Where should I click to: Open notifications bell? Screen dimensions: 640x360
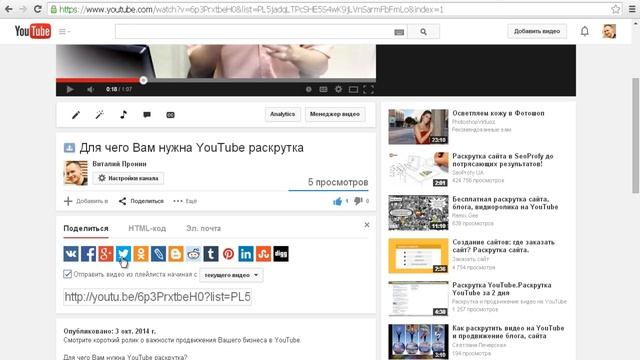584,31
